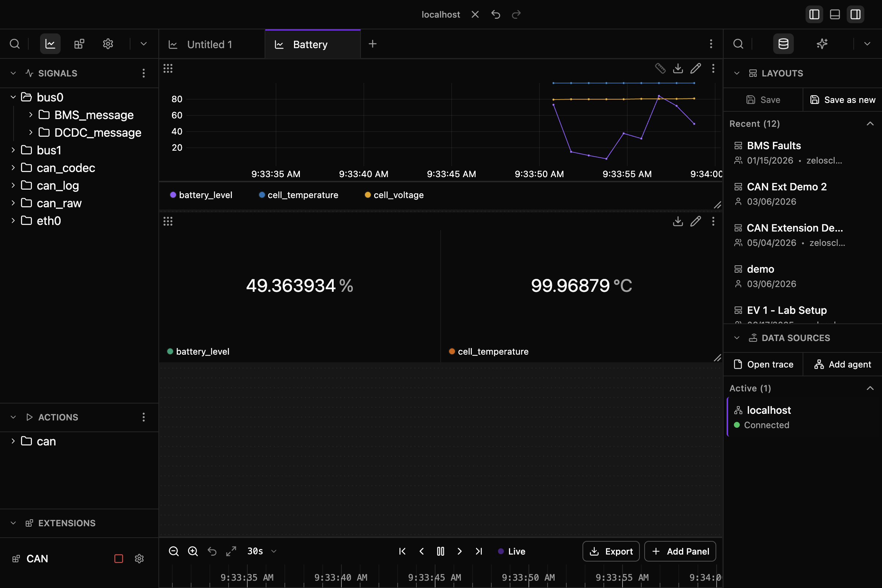Open the tab bar three-dot menu
The width and height of the screenshot is (882, 588).
tap(711, 44)
